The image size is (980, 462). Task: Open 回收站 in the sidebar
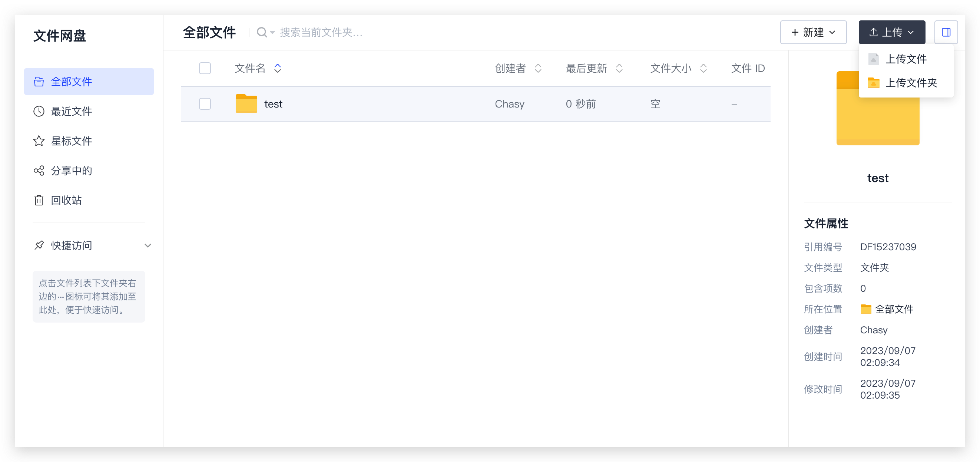[x=89, y=200]
